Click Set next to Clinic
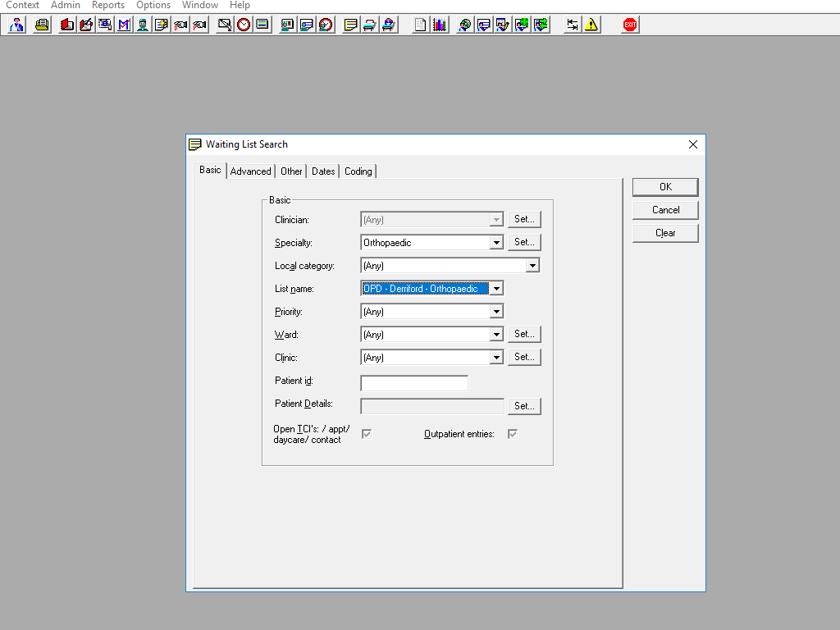This screenshot has height=630, width=840. (x=524, y=358)
